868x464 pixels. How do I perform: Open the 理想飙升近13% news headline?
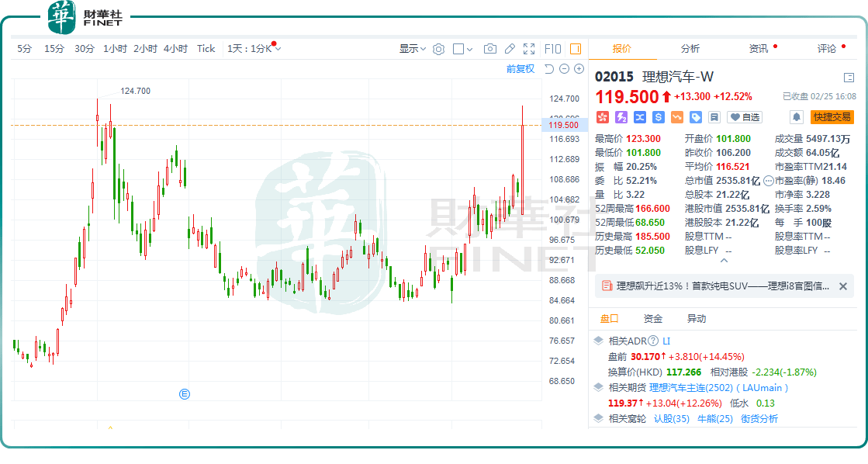click(722, 286)
